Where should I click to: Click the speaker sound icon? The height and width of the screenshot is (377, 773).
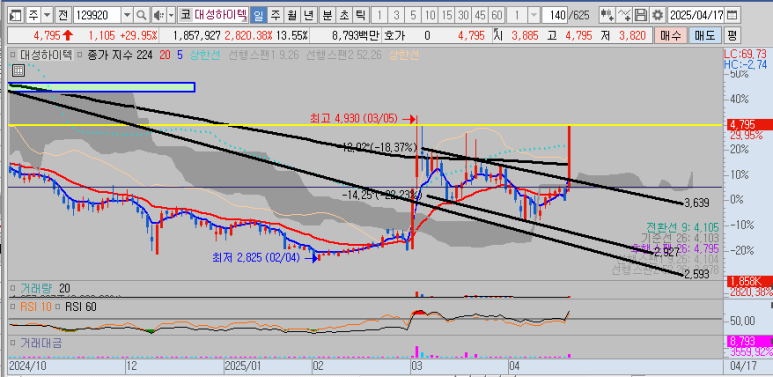point(158,16)
